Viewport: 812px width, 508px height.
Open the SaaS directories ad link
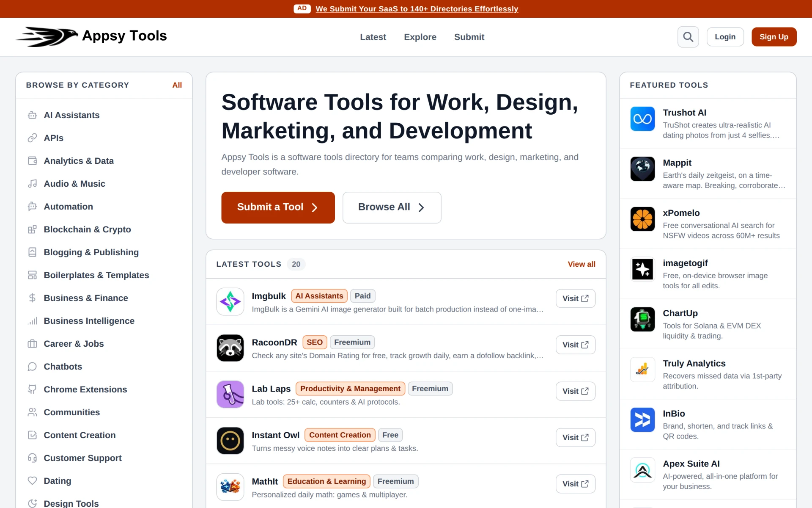point(417,9)
